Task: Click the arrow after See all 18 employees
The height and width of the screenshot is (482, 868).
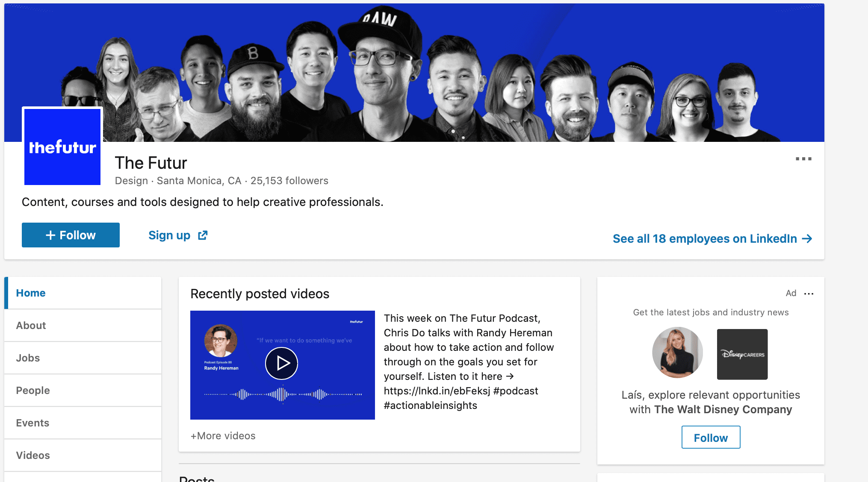Action: tap(807, 238)
